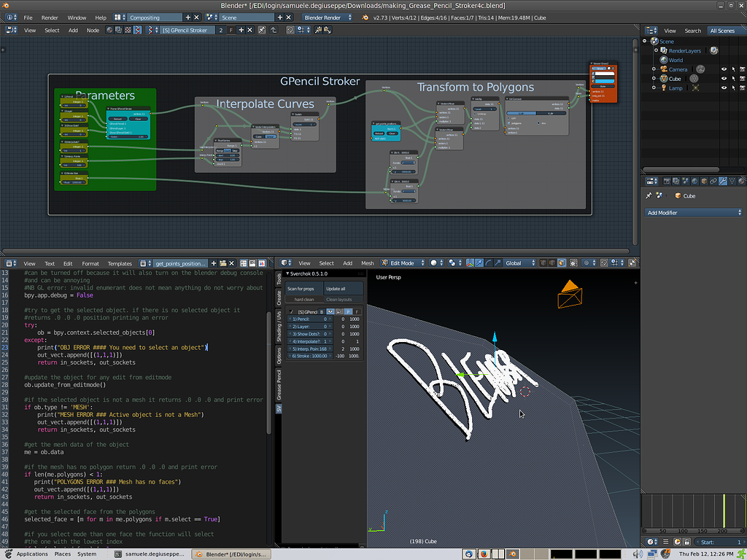Click the Firefox launcher in the taskbar
The width and height of the screenshot is (747, 560).
tap(484, 554)
